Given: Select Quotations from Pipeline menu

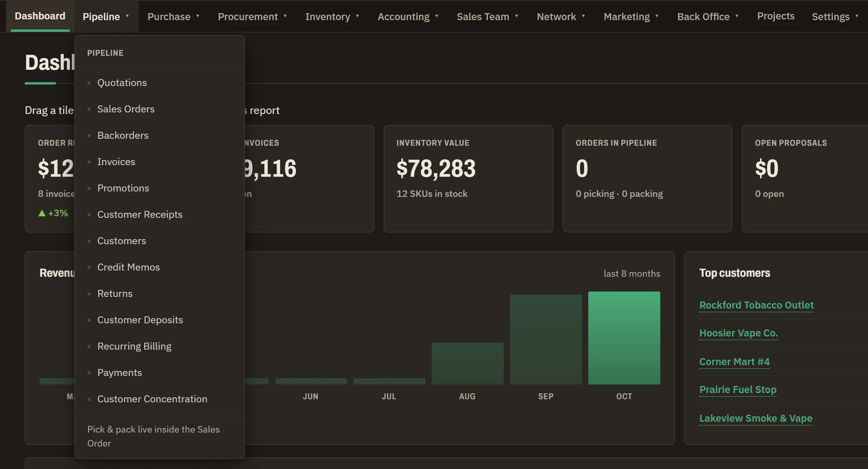Looking at the screenshot, I should point(159,83).
